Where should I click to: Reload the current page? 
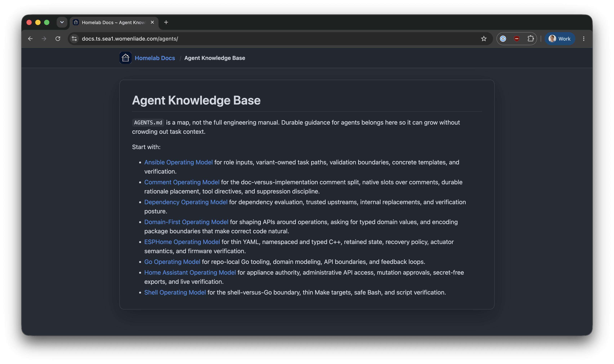(x=58, y=39)
